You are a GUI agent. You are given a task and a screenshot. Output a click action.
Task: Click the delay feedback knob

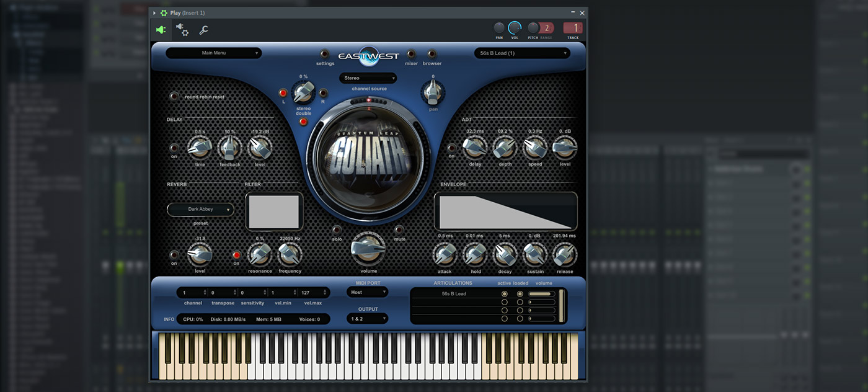point(229,148)
